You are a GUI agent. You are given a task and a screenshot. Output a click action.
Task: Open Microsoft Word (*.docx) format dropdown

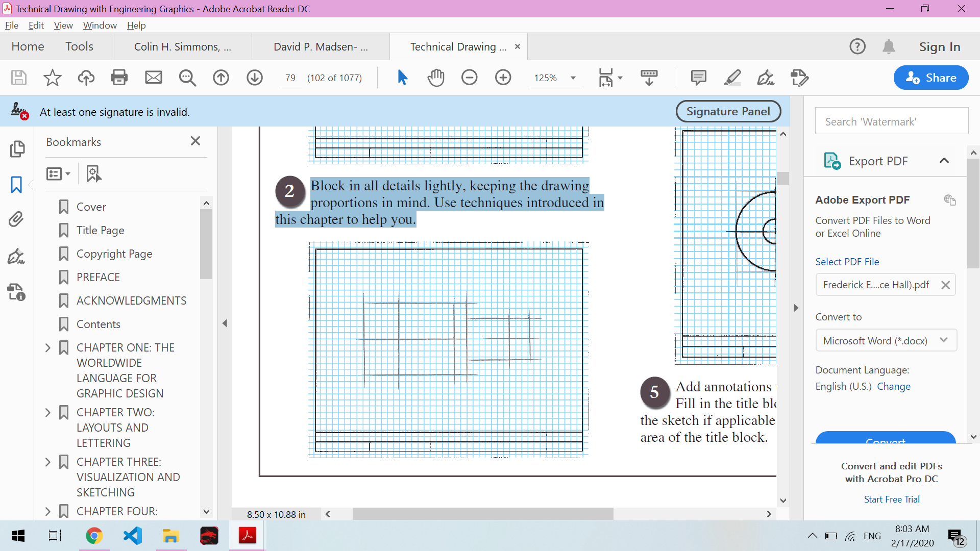pos(886,340)
